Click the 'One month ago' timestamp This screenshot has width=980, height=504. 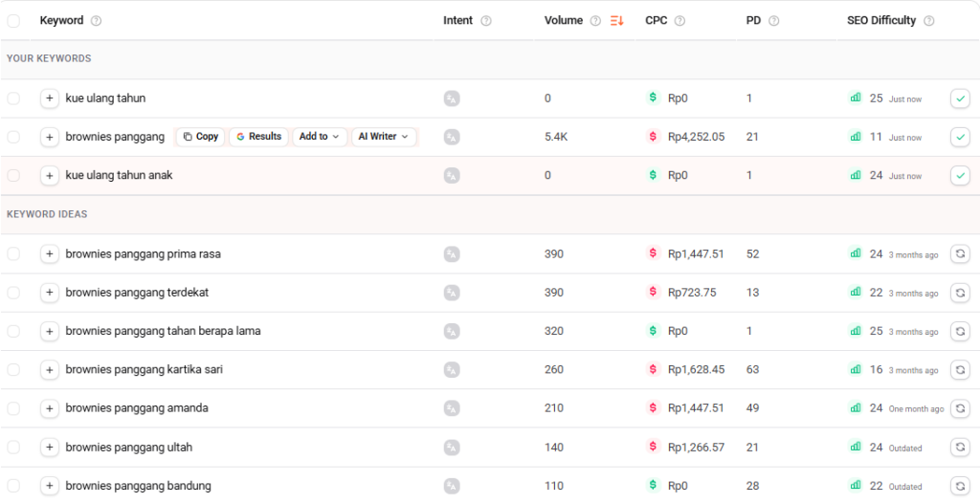[916, 409]
